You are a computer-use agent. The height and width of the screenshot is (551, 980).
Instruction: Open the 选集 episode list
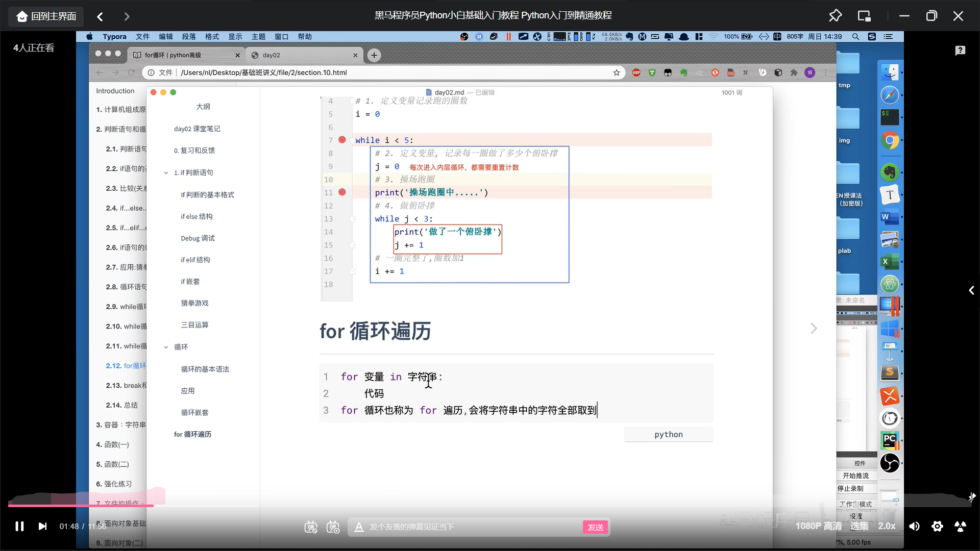tap(859, 526)
